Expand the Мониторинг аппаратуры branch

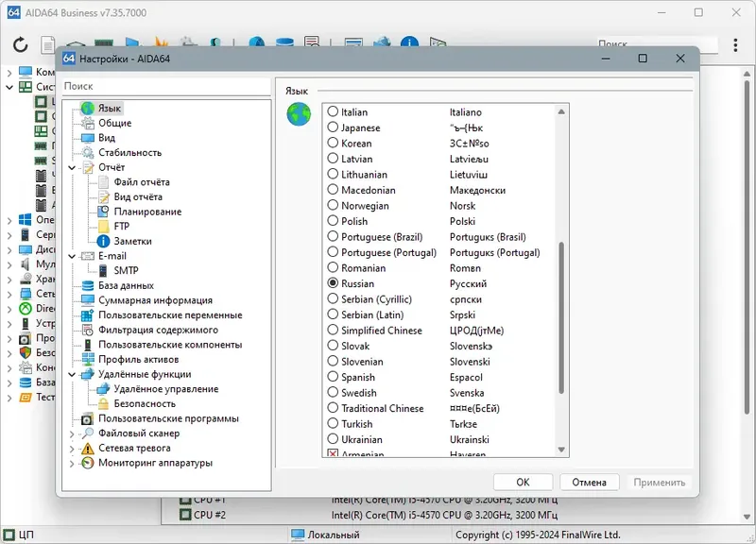[72, 464]
